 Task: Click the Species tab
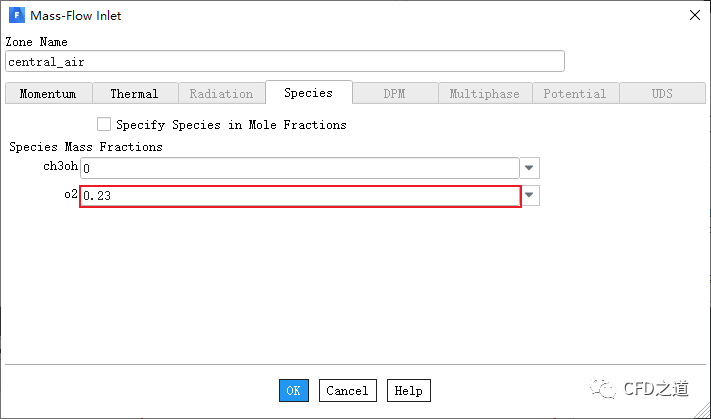pos(308,93)
